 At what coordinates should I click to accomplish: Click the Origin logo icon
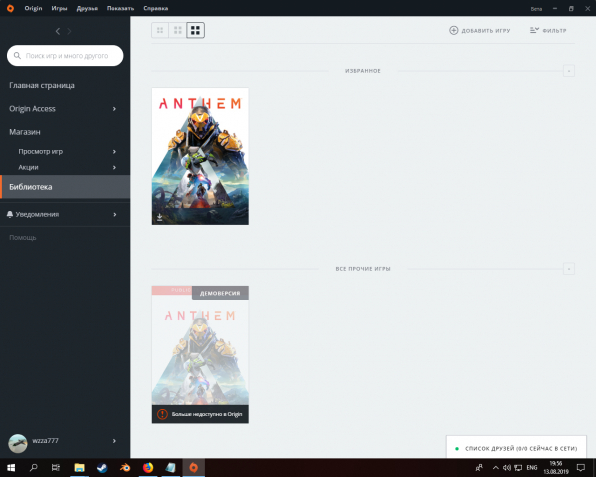(x=10, y=8)
